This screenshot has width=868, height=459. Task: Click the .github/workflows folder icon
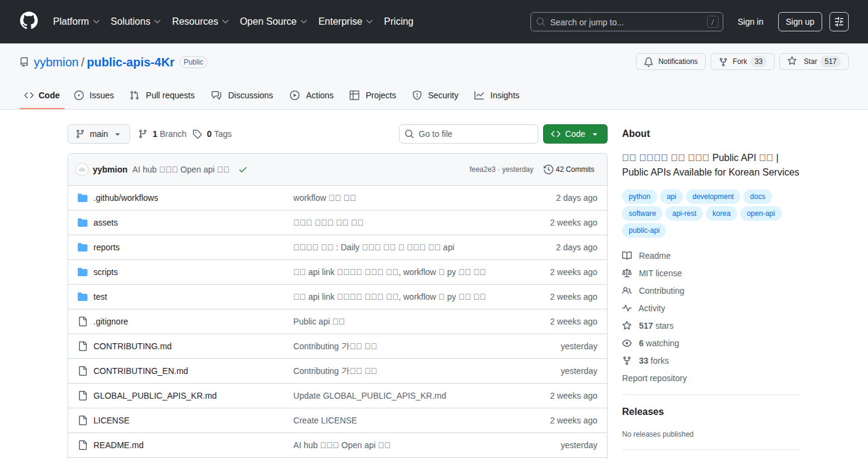coord(83,198)
